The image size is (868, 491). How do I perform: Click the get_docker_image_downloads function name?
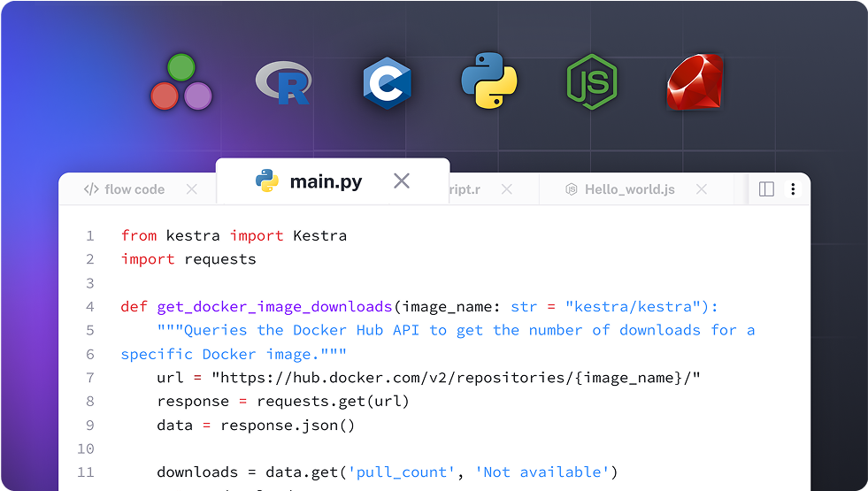pos(274,307)
